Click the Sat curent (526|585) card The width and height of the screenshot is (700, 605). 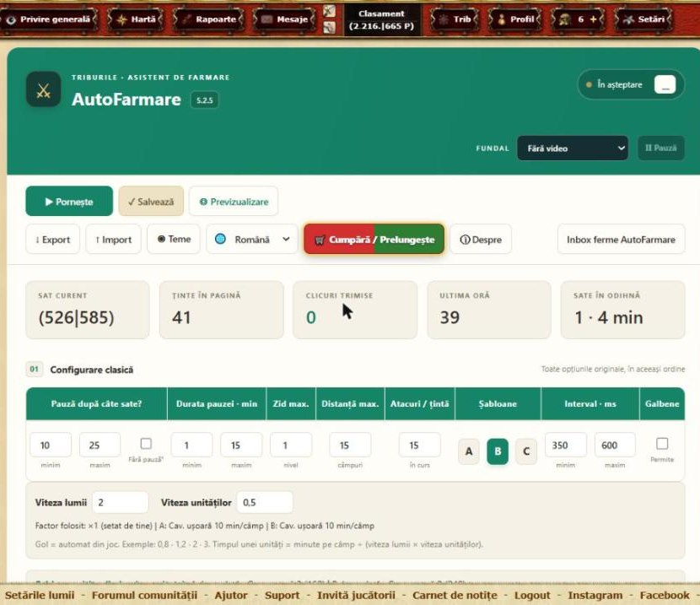click(88, 310)
